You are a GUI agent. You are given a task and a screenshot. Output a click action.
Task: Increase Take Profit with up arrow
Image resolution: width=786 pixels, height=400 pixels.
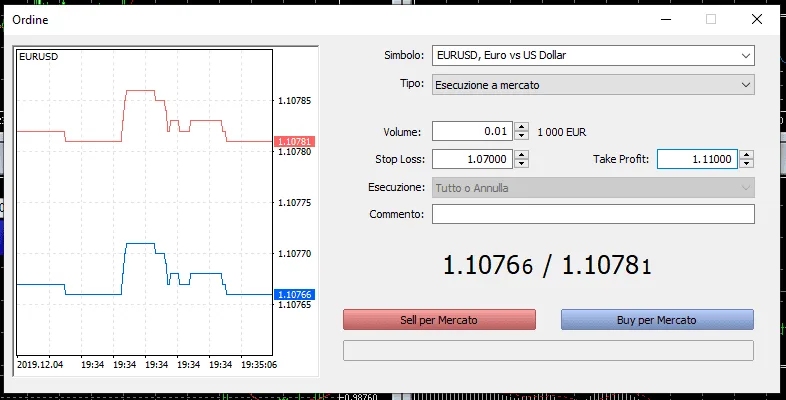[x=746, y=154]
